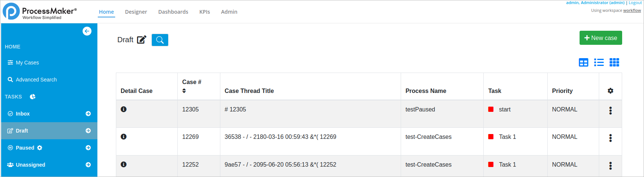Screen dimensions: 644x177
Task: Click the New case button
Action: [x=600, y=38]
